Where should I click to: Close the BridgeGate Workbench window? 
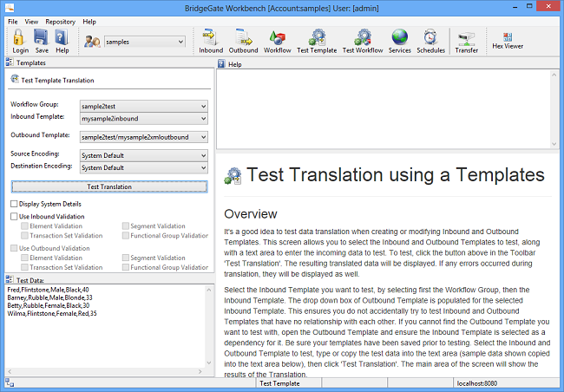coord(548,6)
